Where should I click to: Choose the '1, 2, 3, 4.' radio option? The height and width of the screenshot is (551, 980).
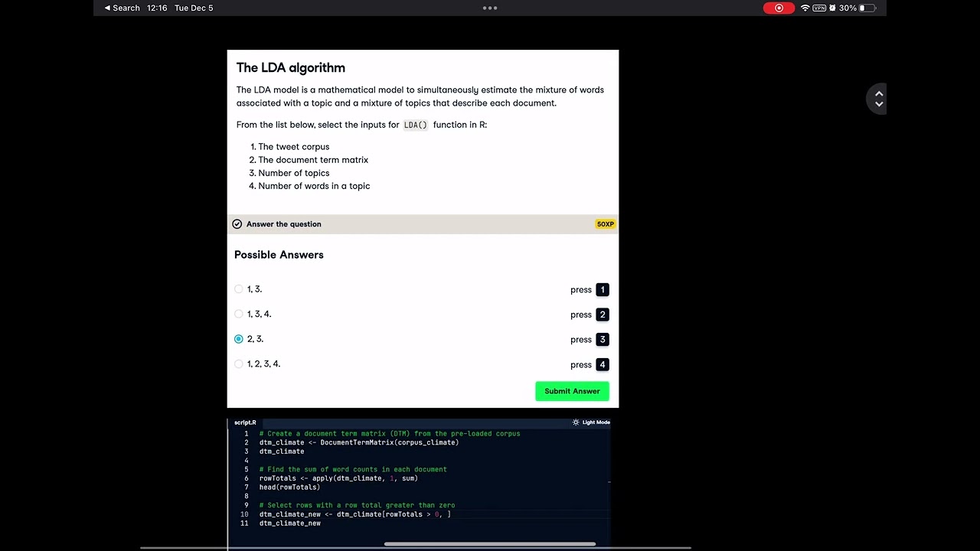click(239, 364)
